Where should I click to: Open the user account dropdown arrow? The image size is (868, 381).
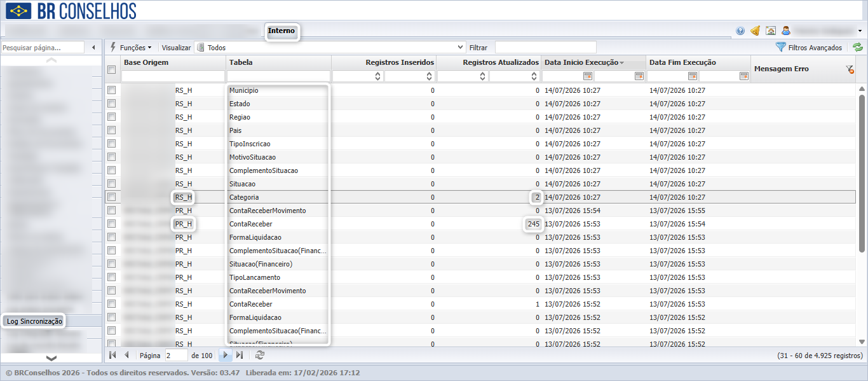pos(860,31)
